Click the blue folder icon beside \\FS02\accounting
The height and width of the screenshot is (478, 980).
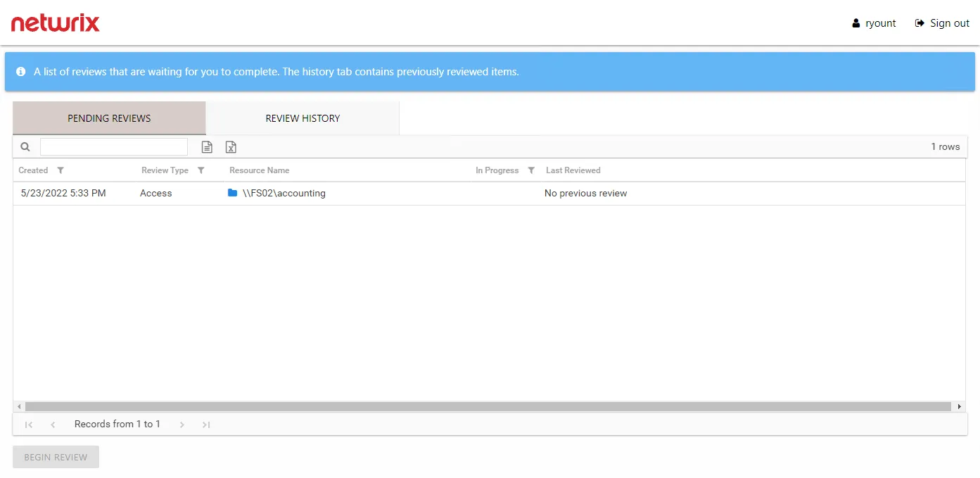[x=232, y=193]
